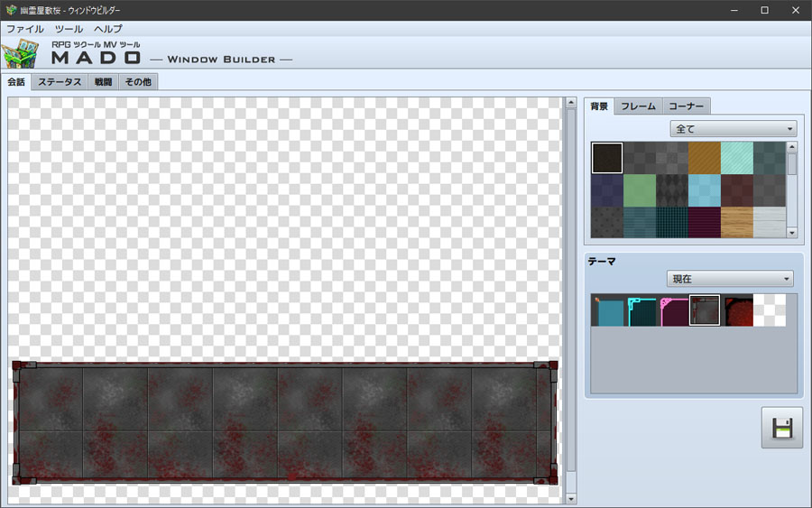Choose the mint striped background swatch
The height and width of the screenshot is (508, 812).
click(737, 158)
